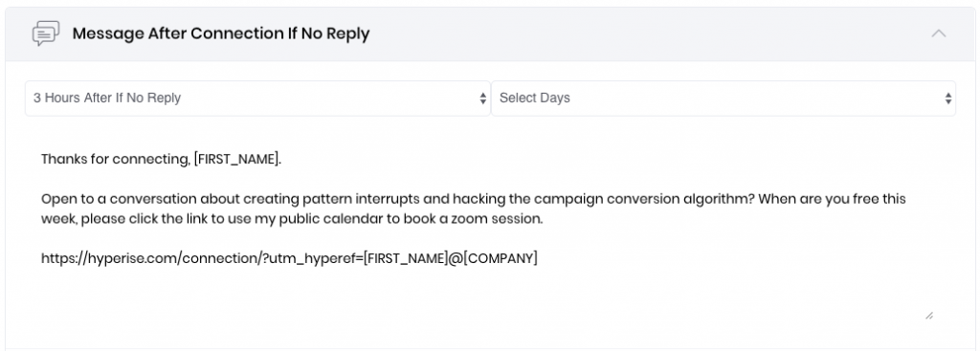Screen dimensions: 980x351
Task: Click the [COMPANY] placeholder in the URL
Action: pyautogui.click(x=501, y=258)
